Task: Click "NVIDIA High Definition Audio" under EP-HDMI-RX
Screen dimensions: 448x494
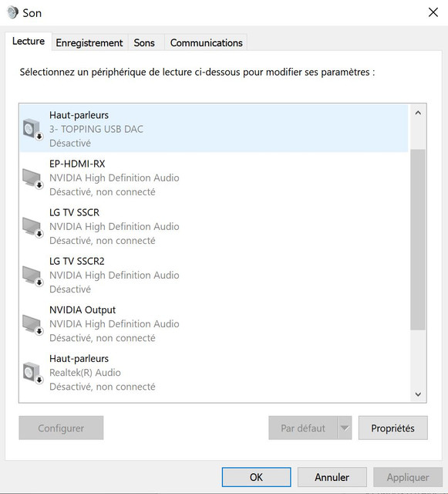Action: pyautogui.click(x=114, y=178)
